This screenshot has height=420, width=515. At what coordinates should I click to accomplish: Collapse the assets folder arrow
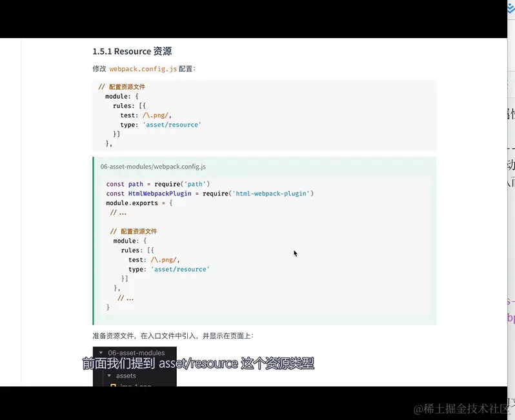click(x=109, y=375)
